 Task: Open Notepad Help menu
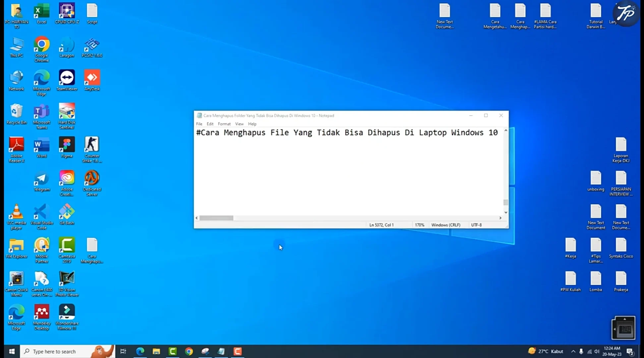click(x=252, y=124)
